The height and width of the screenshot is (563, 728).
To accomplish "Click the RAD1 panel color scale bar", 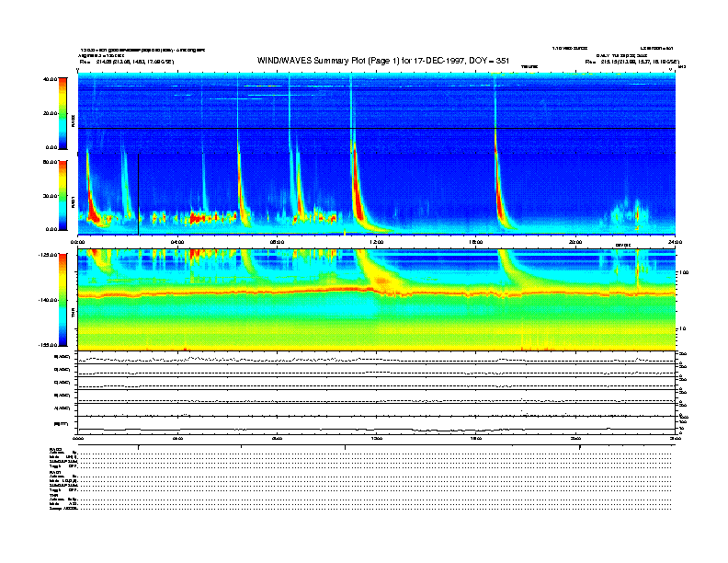I will coord(63,195).
